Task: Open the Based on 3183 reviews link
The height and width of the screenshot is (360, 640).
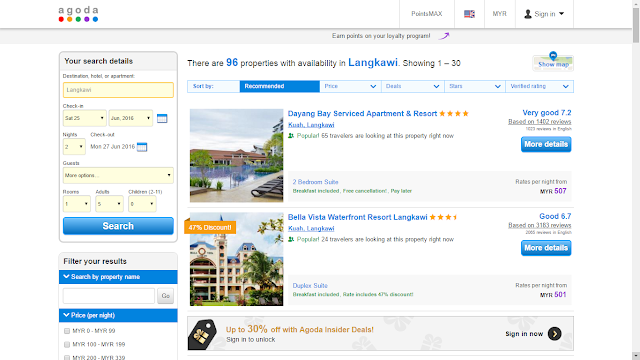Action: [x=540, y=225]
